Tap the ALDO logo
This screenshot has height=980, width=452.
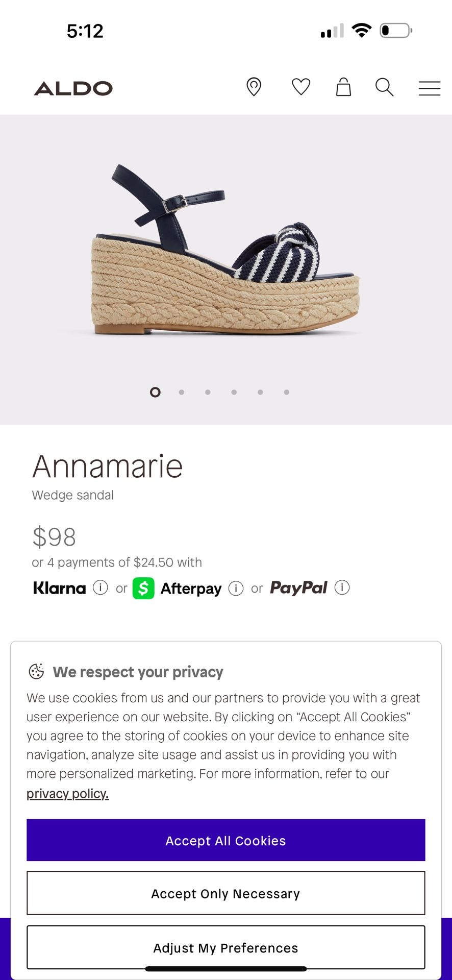[73, 87]
